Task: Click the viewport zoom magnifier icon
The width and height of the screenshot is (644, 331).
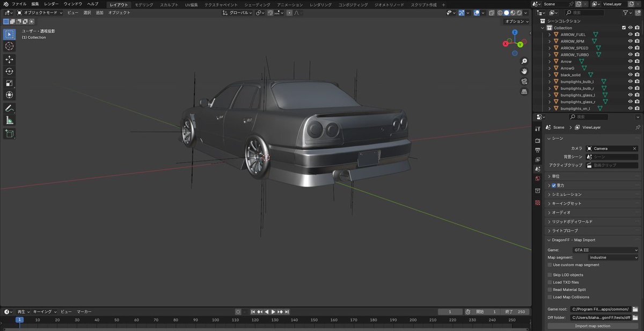Action: 524,61
